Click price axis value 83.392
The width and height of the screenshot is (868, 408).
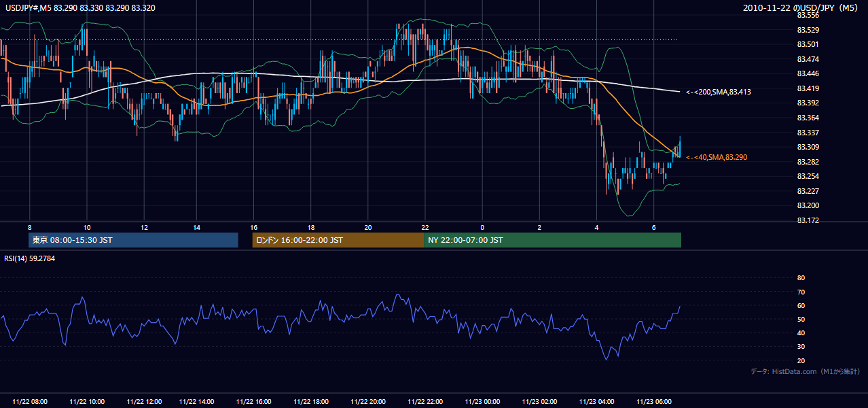tap(808, 103)
